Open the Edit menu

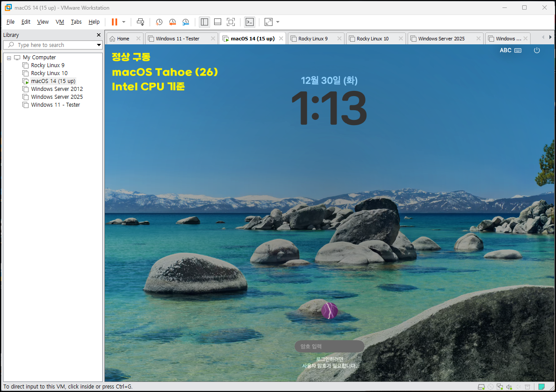point(26,22)
